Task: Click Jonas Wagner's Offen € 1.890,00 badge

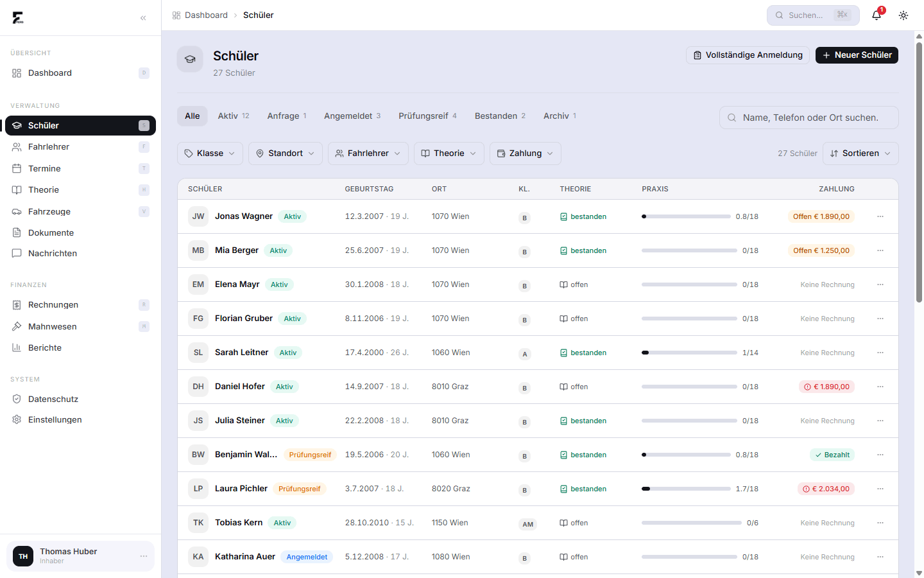Action: 821,216
